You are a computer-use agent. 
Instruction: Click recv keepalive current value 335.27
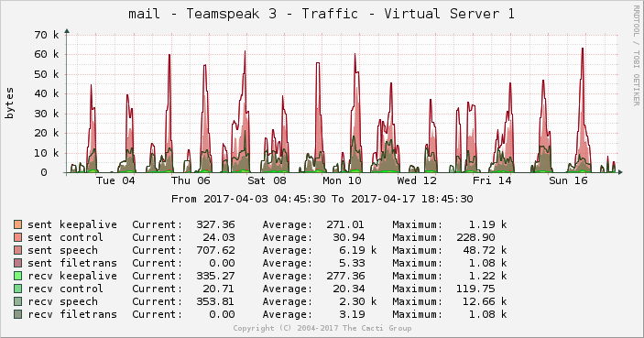(x=215, y=276)
